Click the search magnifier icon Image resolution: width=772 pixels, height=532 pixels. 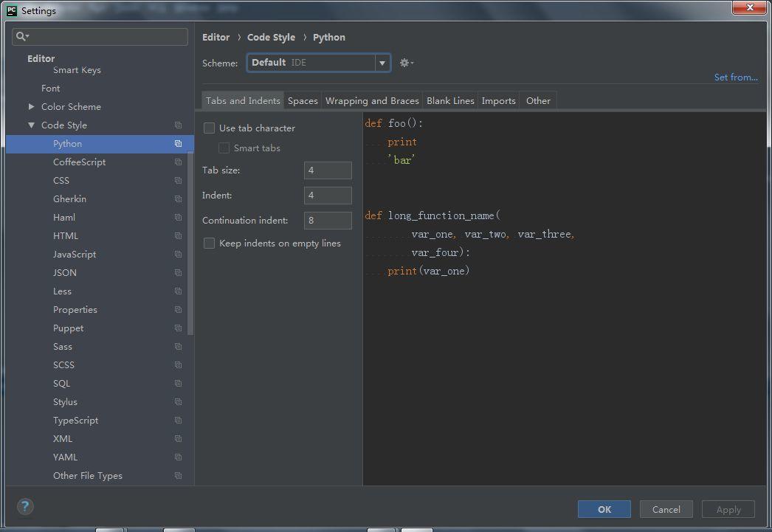coord(22,36)
